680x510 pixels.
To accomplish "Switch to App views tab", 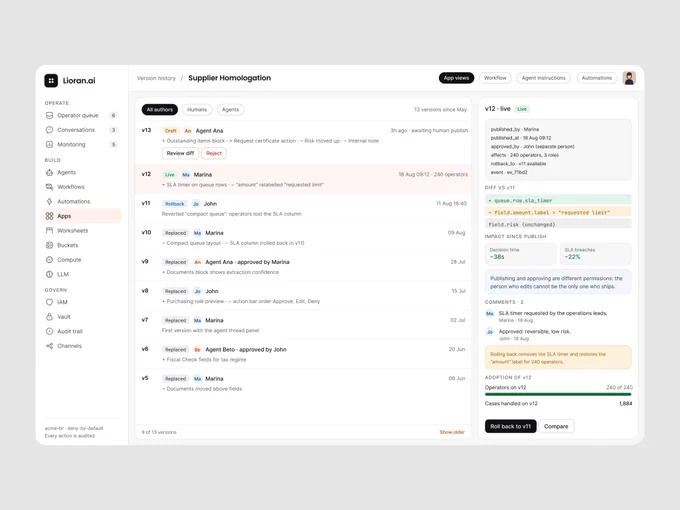I will 456,78.
